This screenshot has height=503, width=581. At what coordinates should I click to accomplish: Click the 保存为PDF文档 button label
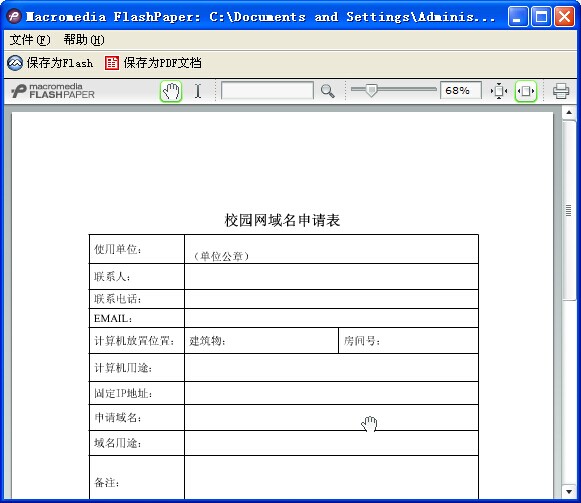click(x=162, y=63)
